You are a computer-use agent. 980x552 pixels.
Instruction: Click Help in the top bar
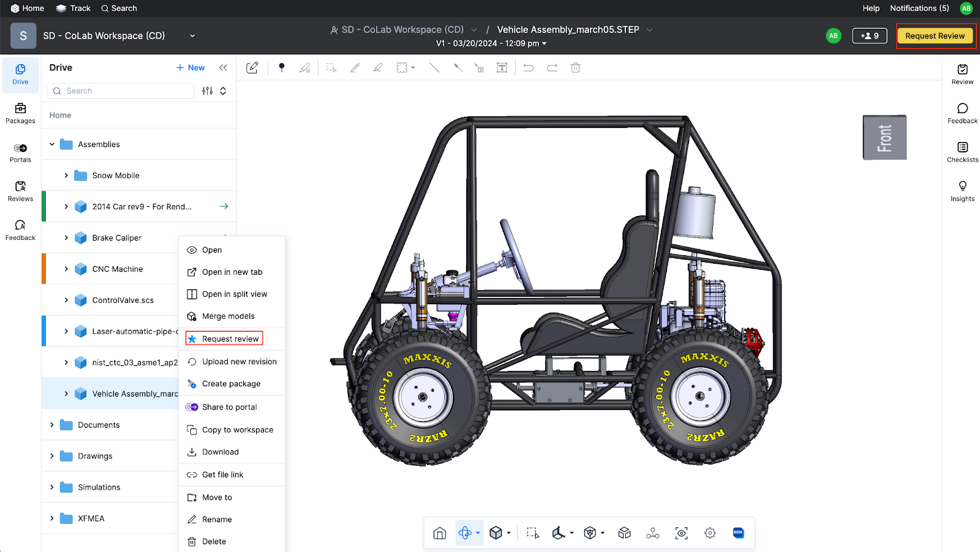pyautogui.click(x=871, y=8)
